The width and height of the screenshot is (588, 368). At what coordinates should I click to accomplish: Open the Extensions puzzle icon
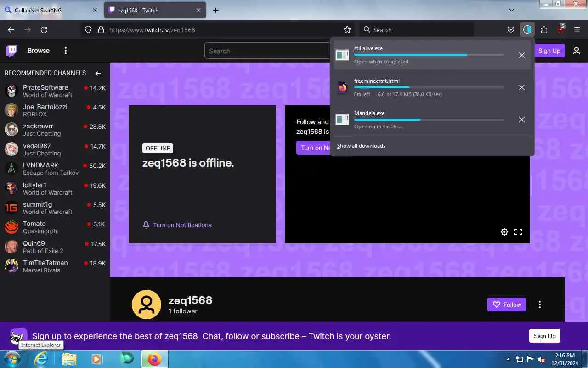(x=544, y=29)
